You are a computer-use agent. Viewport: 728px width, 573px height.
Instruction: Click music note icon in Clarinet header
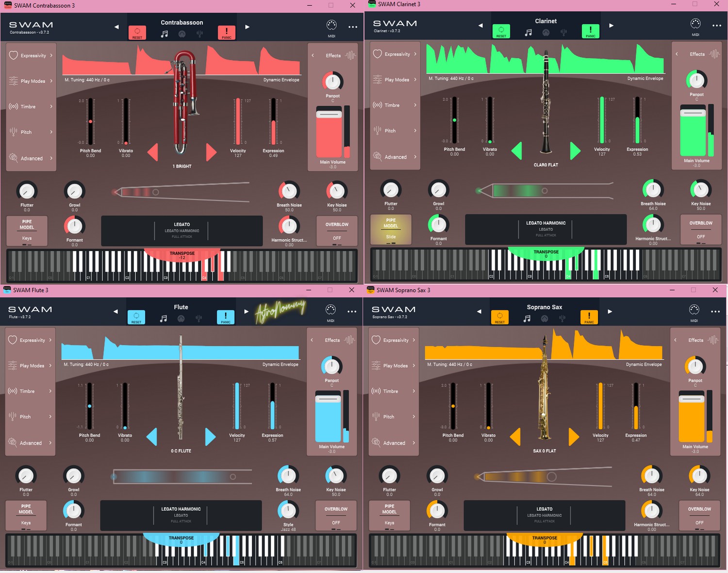click(x=529, y=33)
